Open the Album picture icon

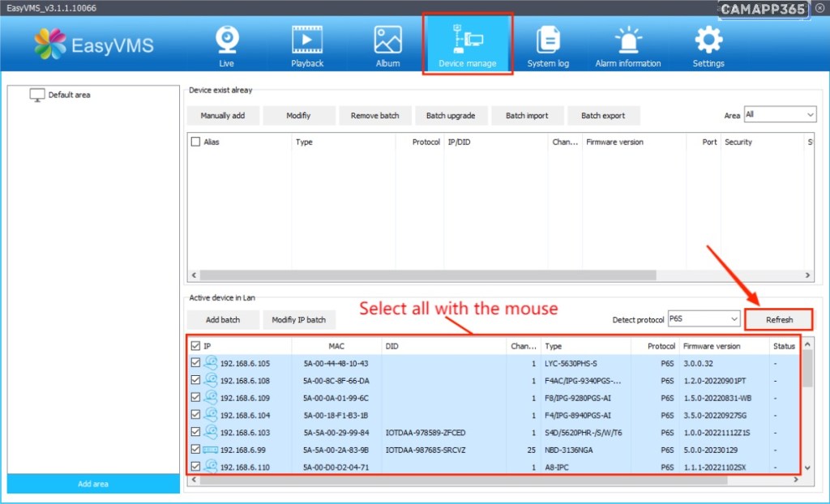387,40
